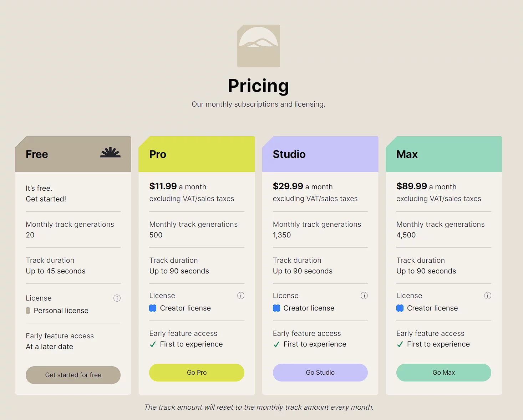Click the landscape logo above Pricing
Image resolution: width=523 pixels, height=420 pixels.
pos(258,46)
